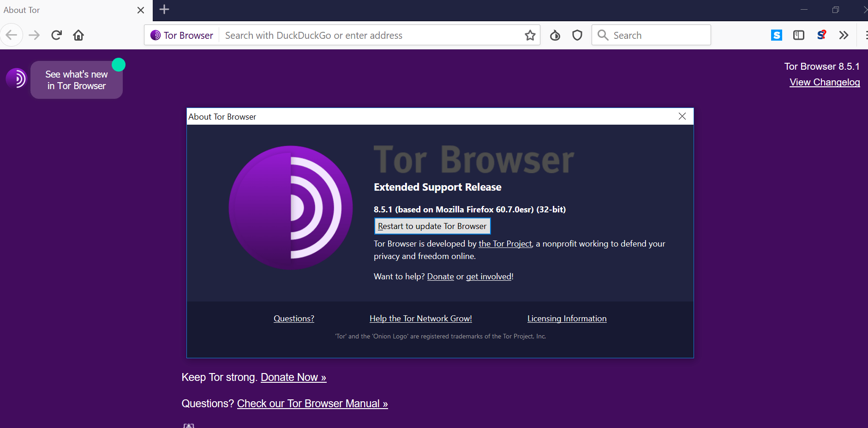868x428 pixels.
Task: Open the security level shield icon
Action: click(x=577, y=35)
